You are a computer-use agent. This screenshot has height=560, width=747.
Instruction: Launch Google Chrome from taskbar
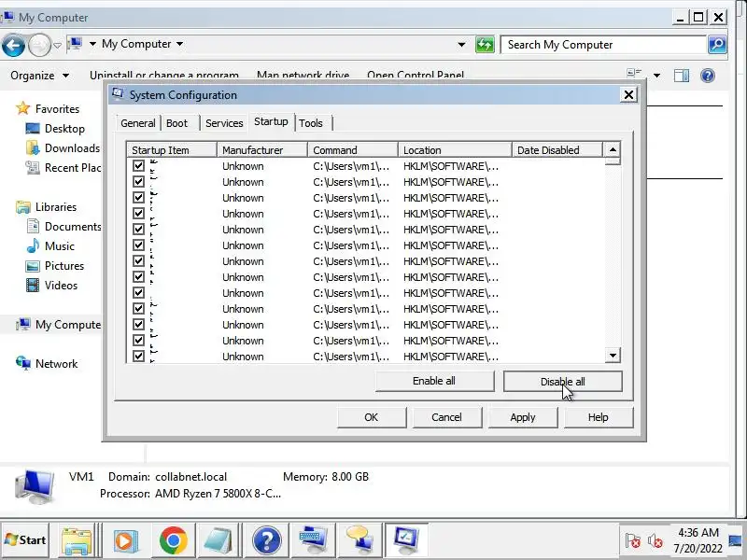(x=173, y=540)
